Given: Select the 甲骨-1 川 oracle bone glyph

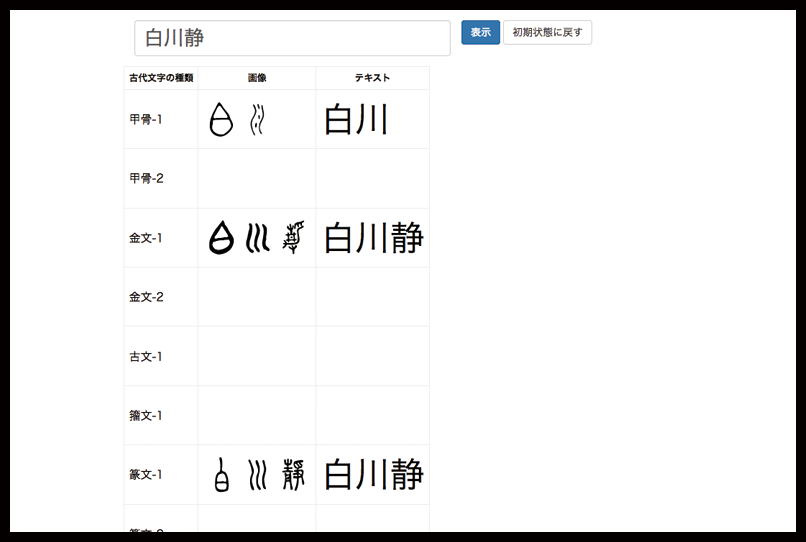Looking at the screenshot, I should point(257,119).
